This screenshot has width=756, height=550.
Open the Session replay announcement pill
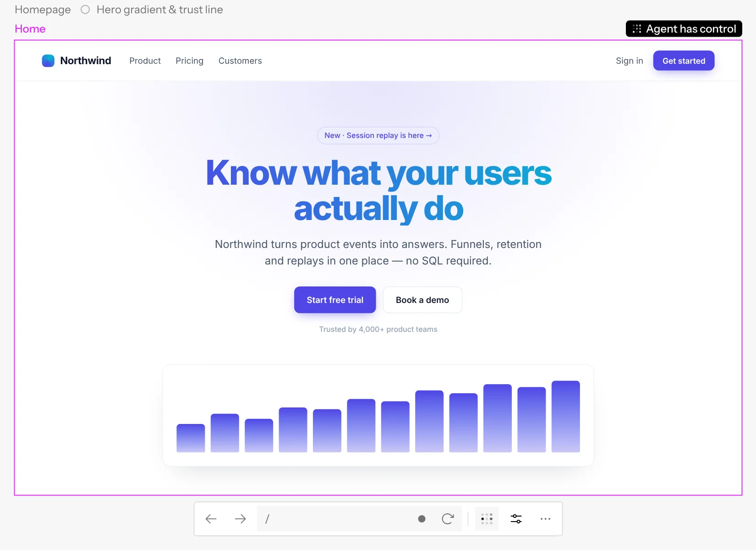coord(378,136)
